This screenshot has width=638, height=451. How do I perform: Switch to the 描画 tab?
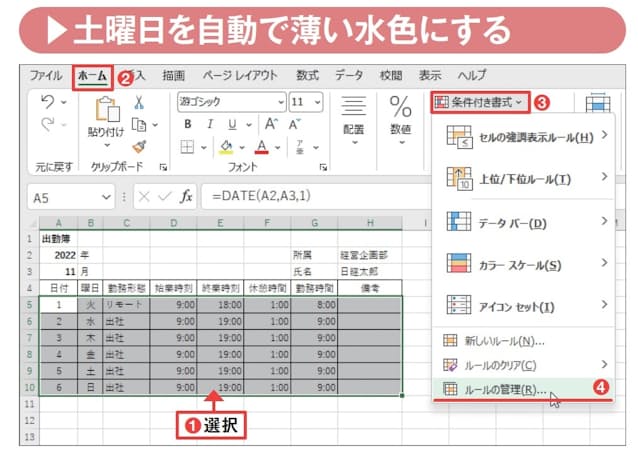click(174, 76)
